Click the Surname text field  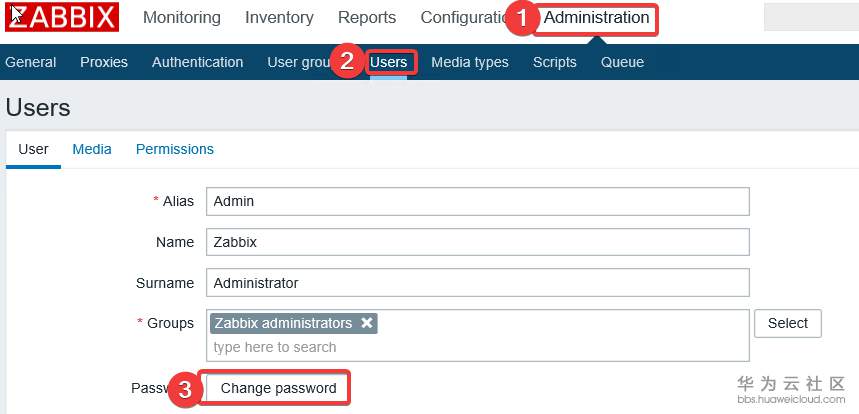tap(477, 283)
